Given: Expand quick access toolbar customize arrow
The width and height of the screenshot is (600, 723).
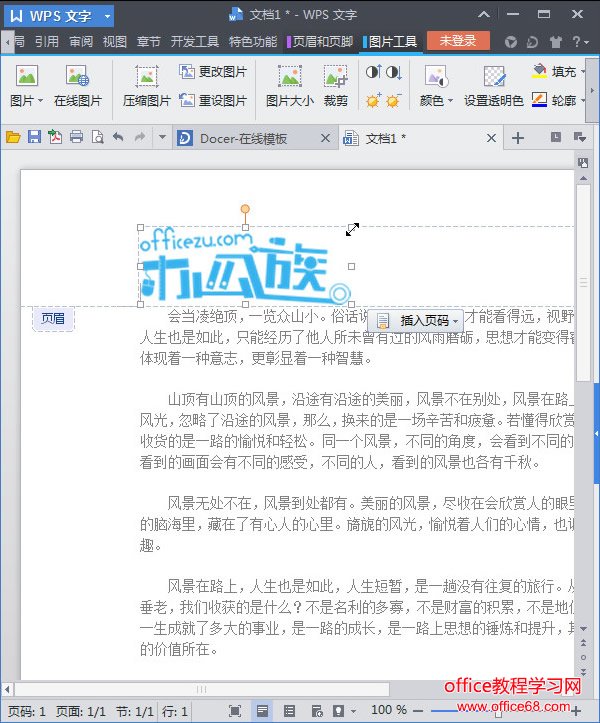Looking at the screenshot, I should (x=162, y=137).
